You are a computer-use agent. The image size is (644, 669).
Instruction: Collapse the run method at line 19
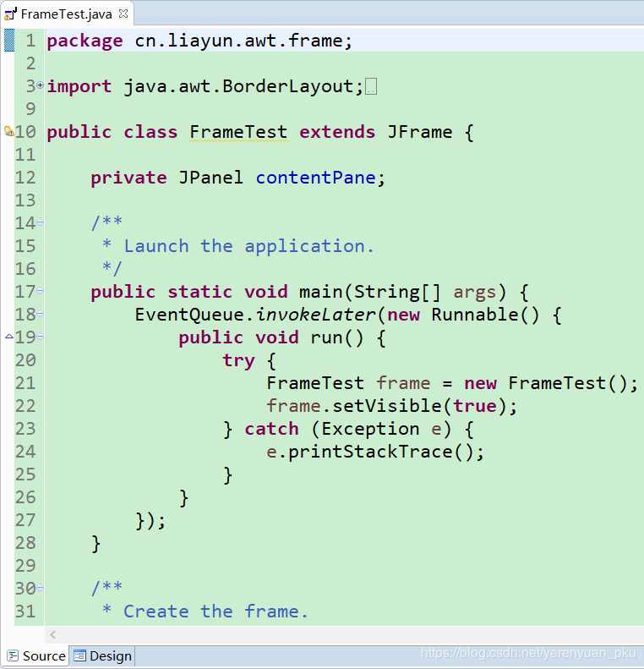tap(40, 337)
